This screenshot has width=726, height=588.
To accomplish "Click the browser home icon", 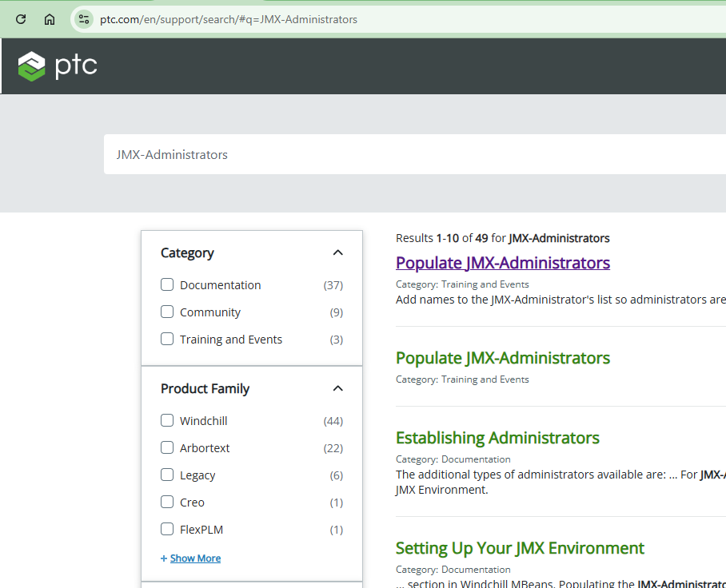I will click(x=50, y=19).
